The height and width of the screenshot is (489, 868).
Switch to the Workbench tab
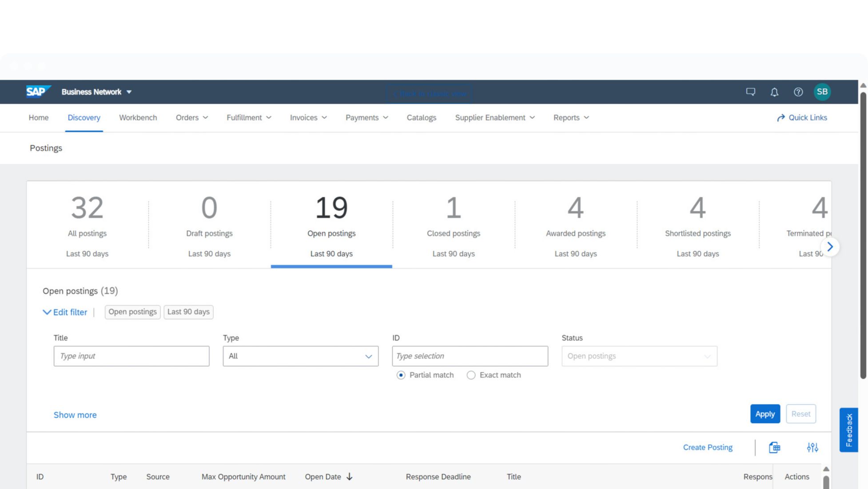(x=138, y=118)
